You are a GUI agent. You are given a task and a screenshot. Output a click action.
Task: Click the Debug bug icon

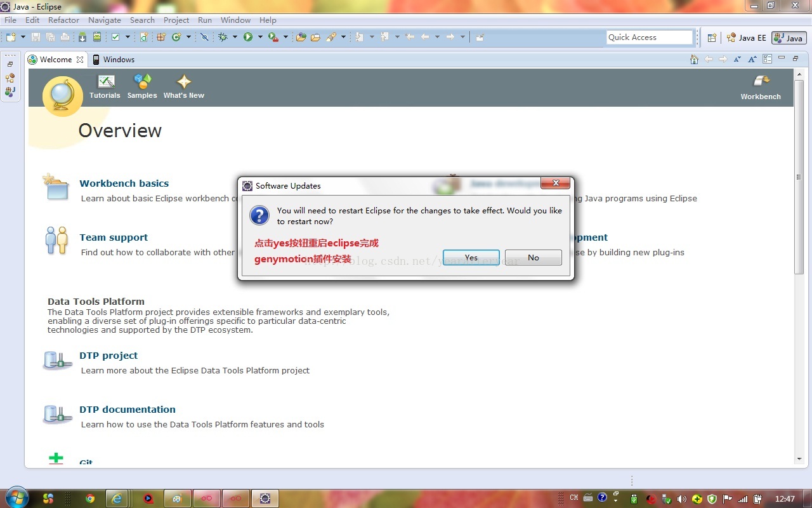point(223,37)
